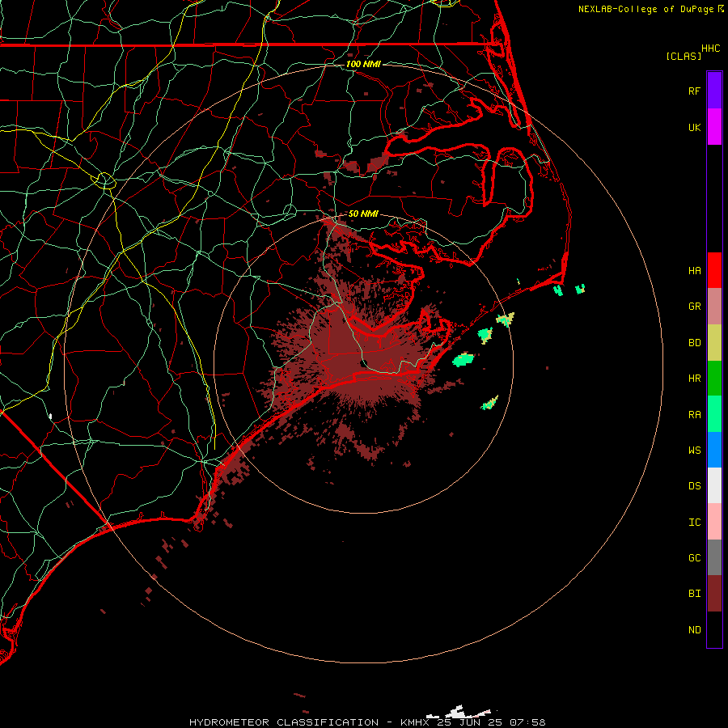Click the HYDROMETEOR CLASSIFICATION title text
This screenshot has height=728, width=728.
point(284,722)
